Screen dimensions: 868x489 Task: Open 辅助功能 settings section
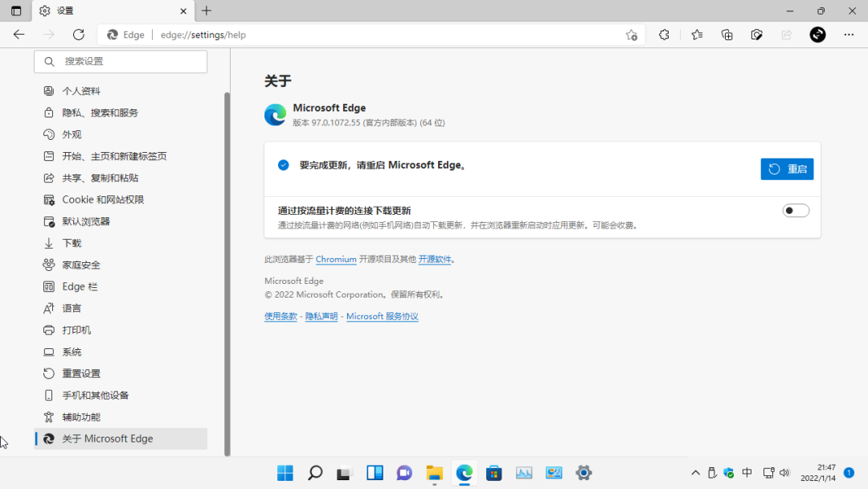tap(121, 417)
